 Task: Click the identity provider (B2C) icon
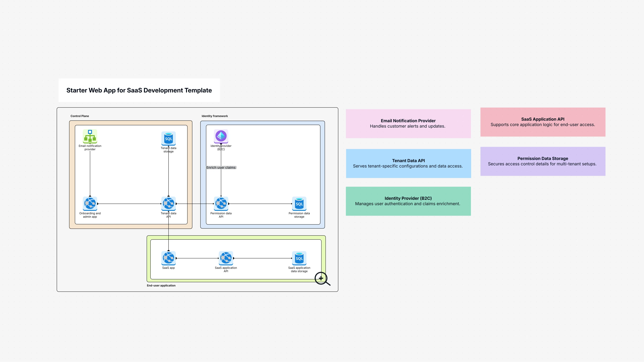click(x=221, y=136)
